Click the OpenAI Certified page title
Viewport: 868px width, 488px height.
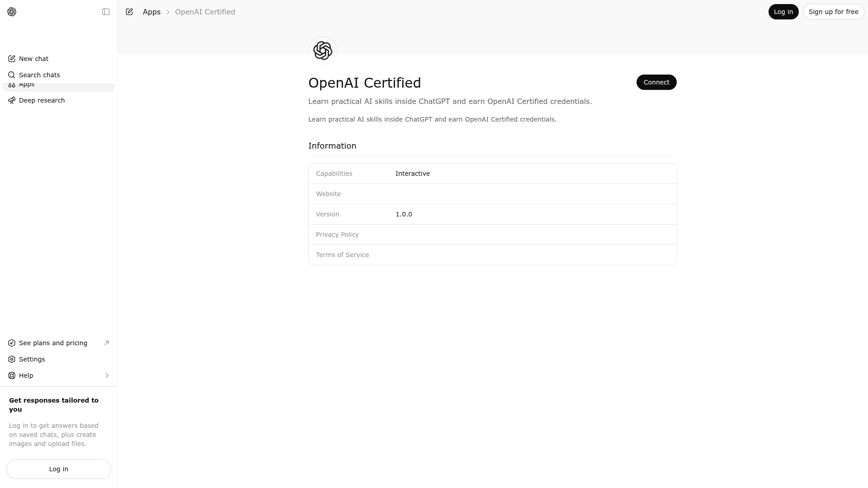tap(364, 83)
